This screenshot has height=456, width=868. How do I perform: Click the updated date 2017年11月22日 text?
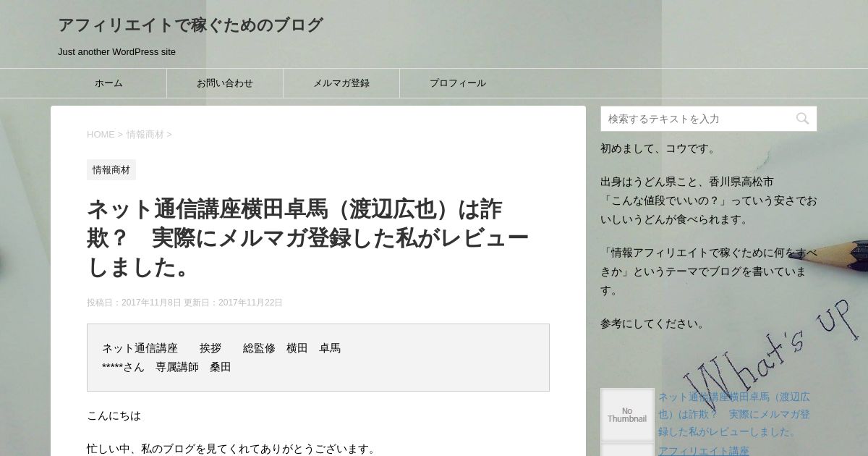[250, 303]
